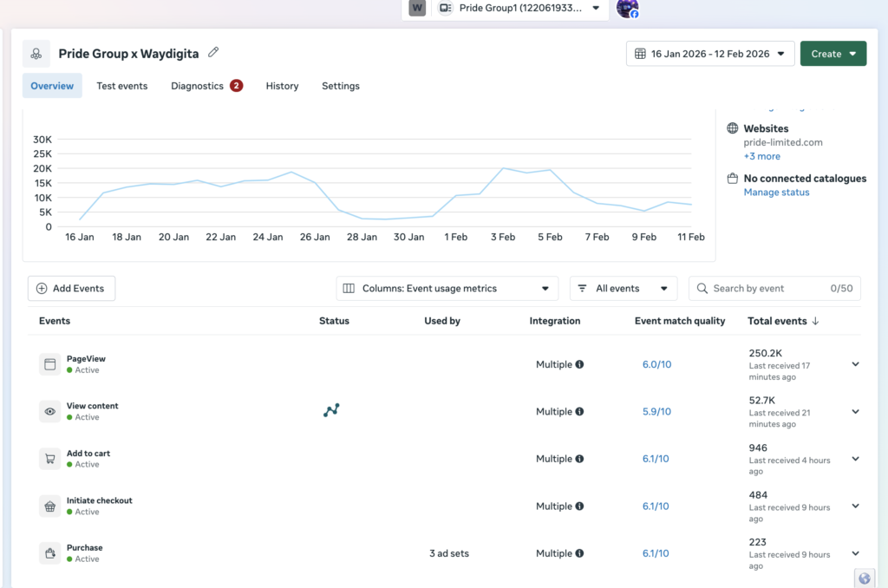Expand the Purchase event row chevron
Screen dimensions: 888x588
(x=855, y=553)
